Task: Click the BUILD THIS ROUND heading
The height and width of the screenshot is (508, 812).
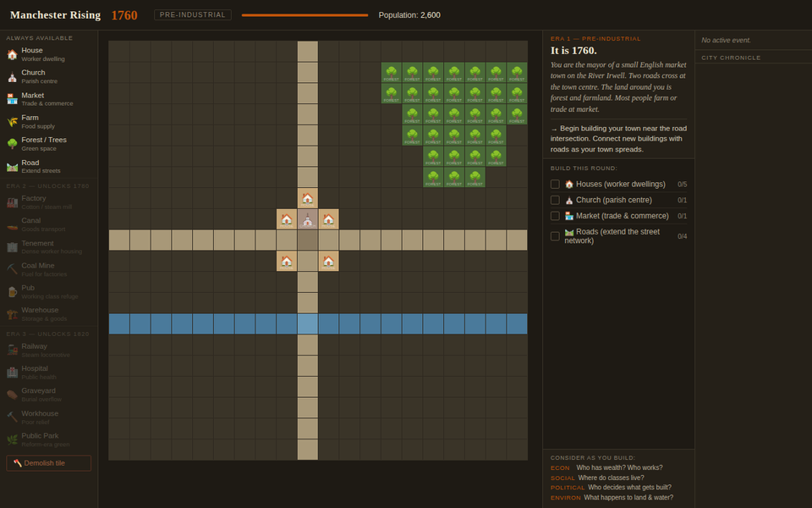Action: [584, 168]
